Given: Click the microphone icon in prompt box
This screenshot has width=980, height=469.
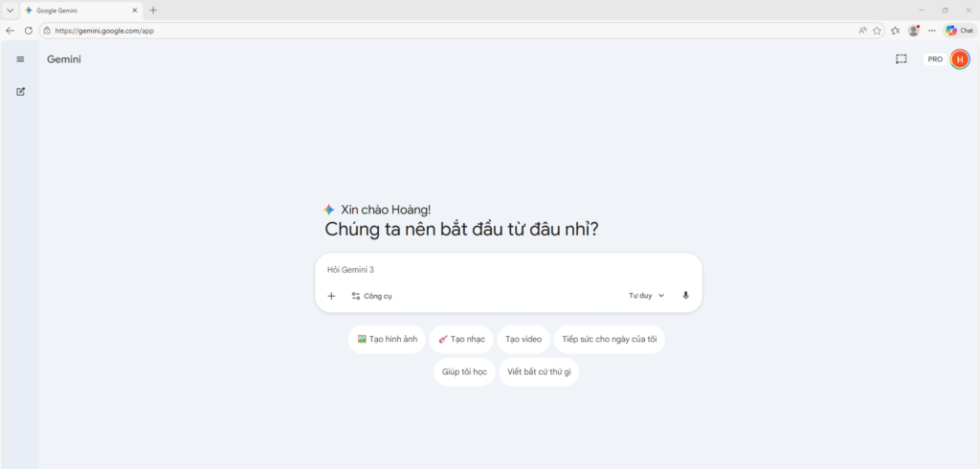Looking at the screenshot, I should [685, 296].
